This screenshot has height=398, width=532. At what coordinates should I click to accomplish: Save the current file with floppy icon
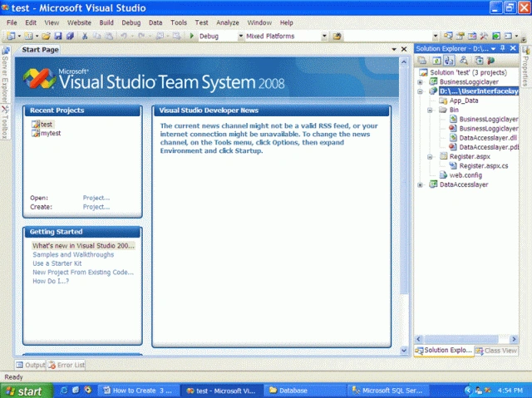[58, 36]
